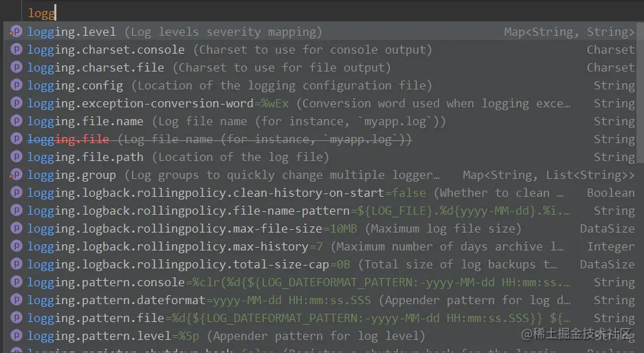Choose the logging.exception-conversion-word suggestion
The height and width of the screenshot is (353, 644).
click(321, 103)
